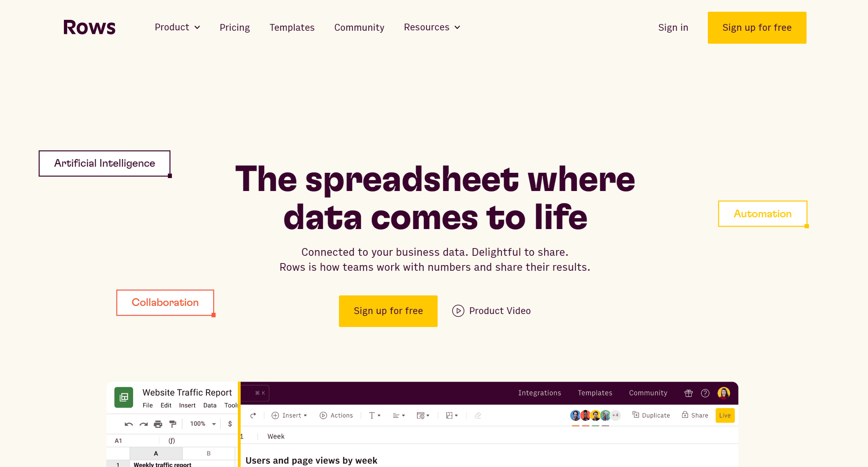The width and height of the screenshot is (868, 467).
Task: Click the undo arrow in Sheets toolbar
Action: click(x=129, y=424)
